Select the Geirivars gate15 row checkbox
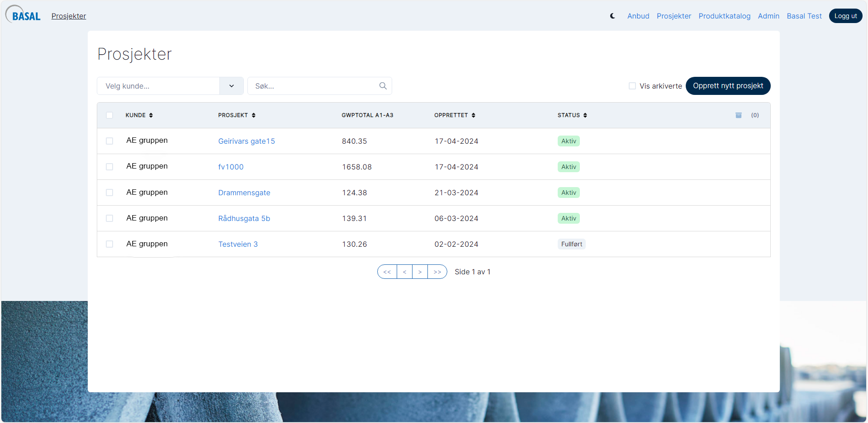This screenshot has width=868, height=423. pyautogui.click(x=109, y=141)
